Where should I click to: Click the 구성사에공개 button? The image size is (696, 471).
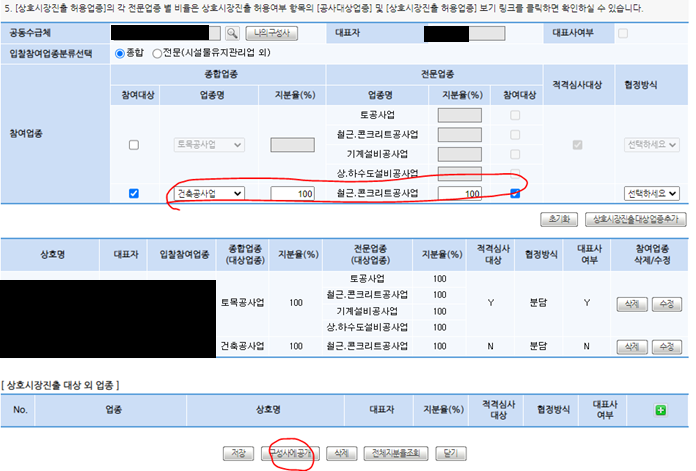[x=290, y=453]
